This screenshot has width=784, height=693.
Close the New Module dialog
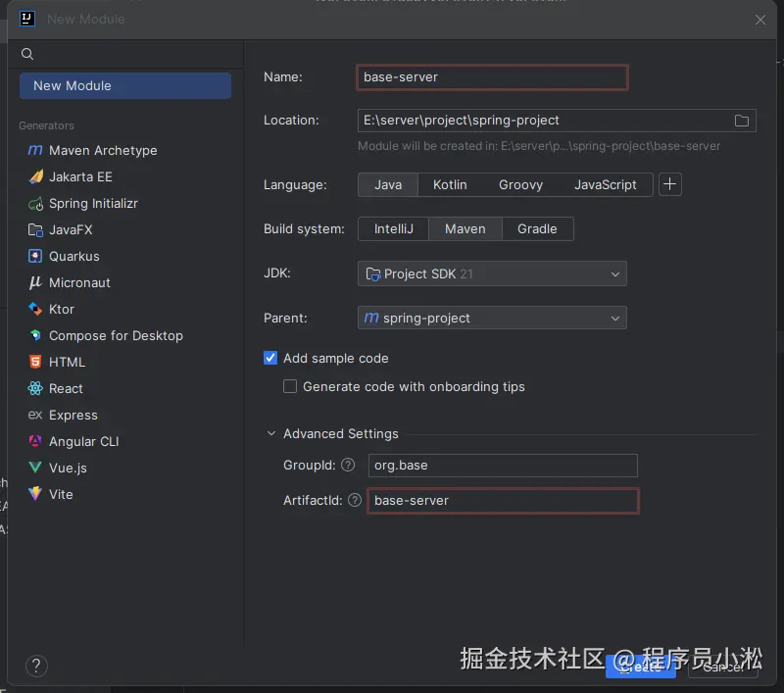[760, 20]
